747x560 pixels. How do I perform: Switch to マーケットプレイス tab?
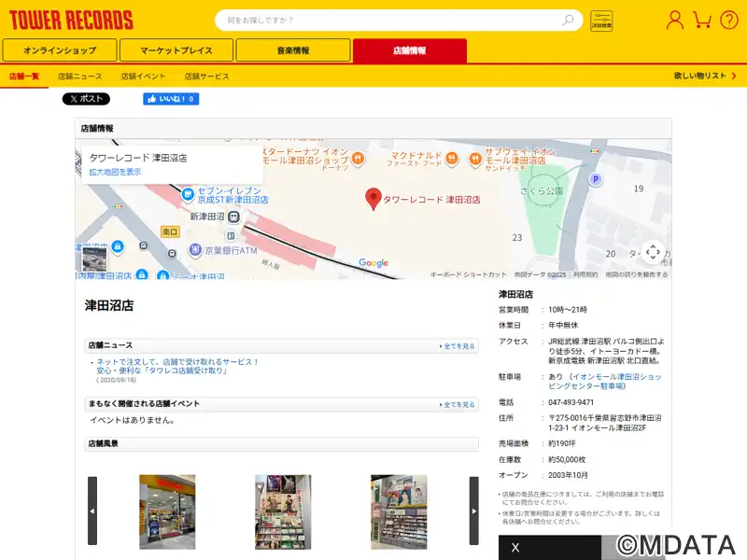pyautogui.click(x=176, y=50)
